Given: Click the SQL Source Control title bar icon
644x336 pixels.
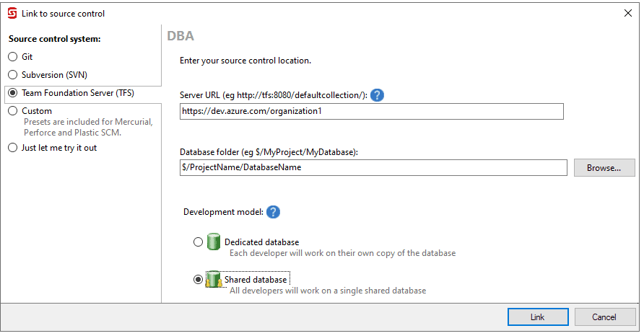Looking at the screenshot, I should [x=12, y=14].
